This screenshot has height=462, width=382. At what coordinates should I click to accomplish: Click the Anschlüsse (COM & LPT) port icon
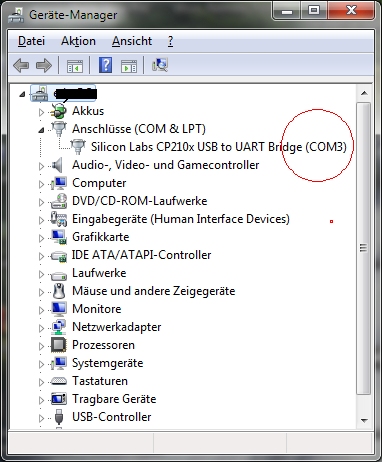(x=59, y=129)
